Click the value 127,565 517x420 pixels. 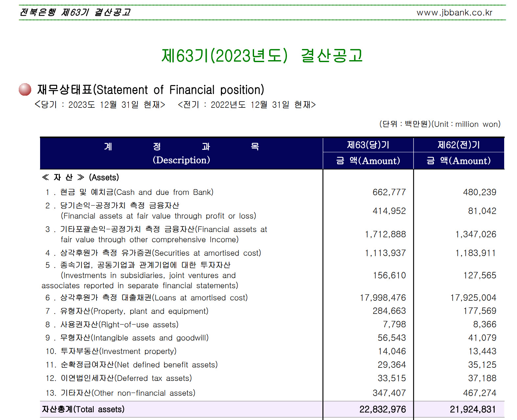480,275
